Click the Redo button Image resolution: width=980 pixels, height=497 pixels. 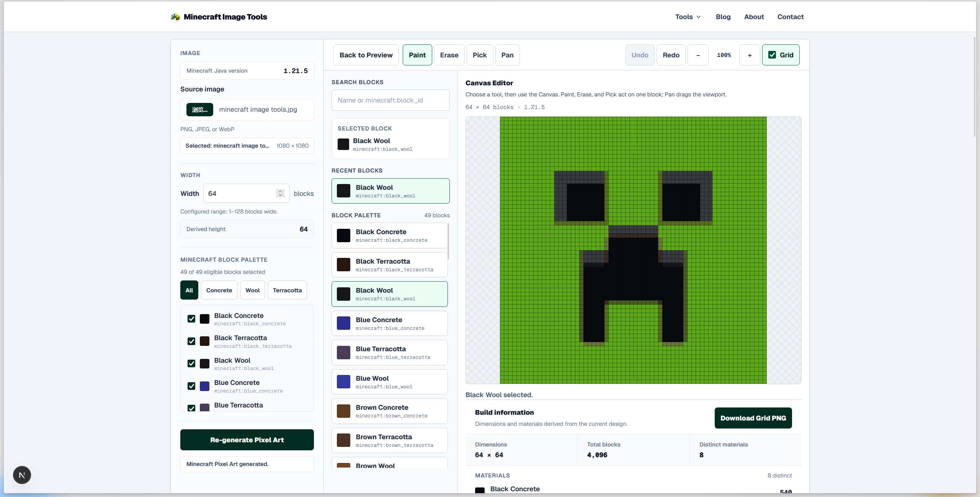[x=671, y=55]
